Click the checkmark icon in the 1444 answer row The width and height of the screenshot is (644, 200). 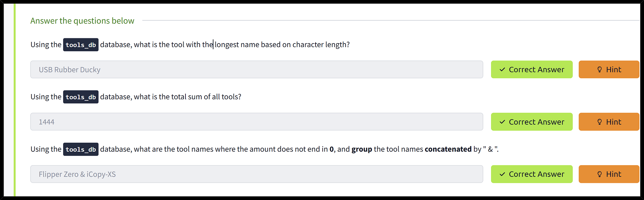click(x=502, y=122)
